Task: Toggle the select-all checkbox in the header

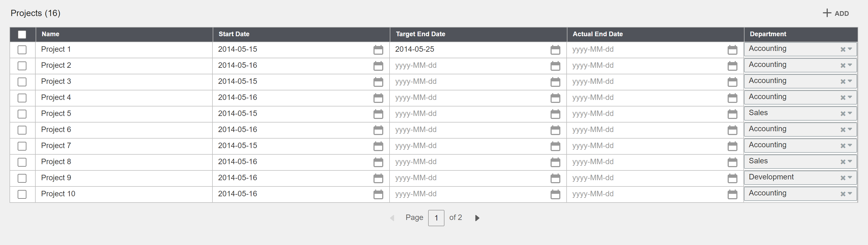Action: coord(22,34)
